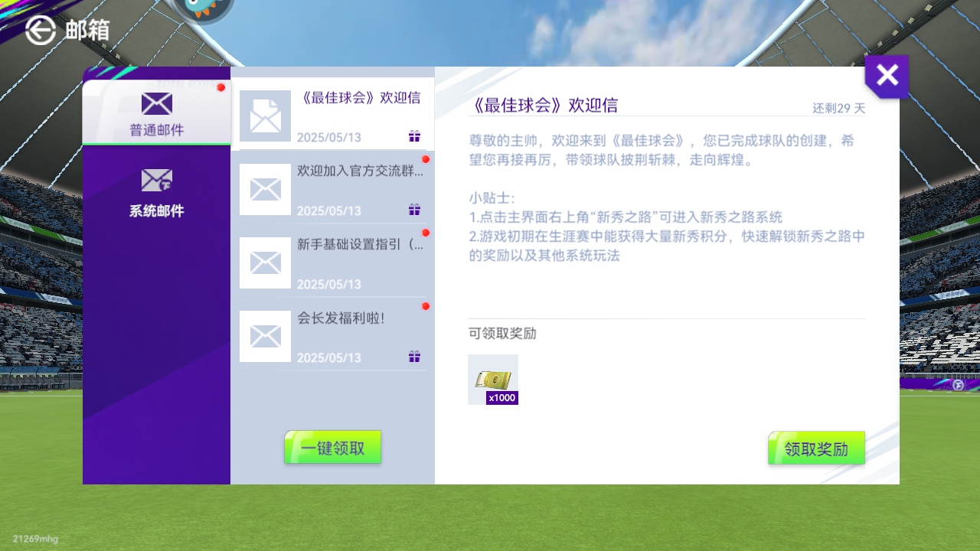
Task: Close the mailbox dialog with the X
Action: [x=887, y=76]
